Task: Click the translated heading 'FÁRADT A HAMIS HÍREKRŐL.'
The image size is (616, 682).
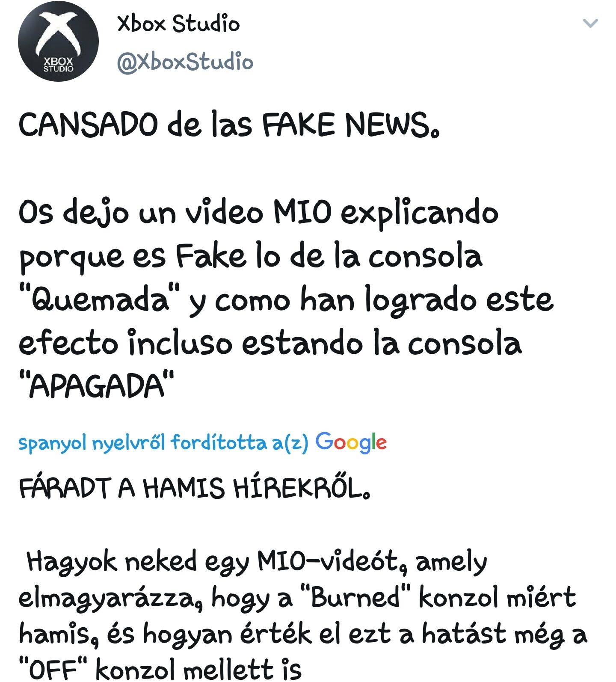Action: [x=194, y=488]
